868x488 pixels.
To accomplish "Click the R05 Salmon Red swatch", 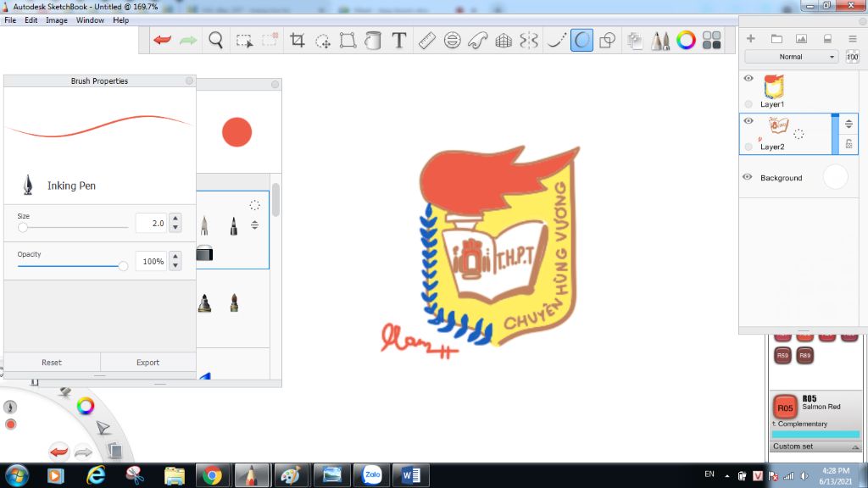I will 784,408.
